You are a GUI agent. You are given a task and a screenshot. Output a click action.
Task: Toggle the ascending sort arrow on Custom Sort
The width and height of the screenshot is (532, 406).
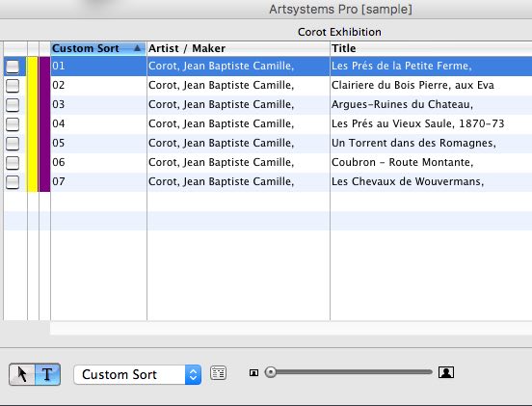(137, 48)
